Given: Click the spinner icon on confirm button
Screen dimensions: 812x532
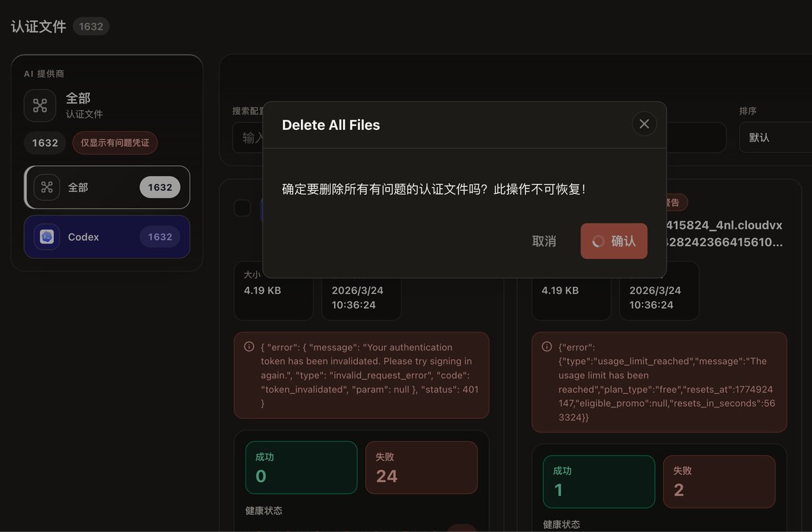Looking at the screenshot, I should [598, 241].
